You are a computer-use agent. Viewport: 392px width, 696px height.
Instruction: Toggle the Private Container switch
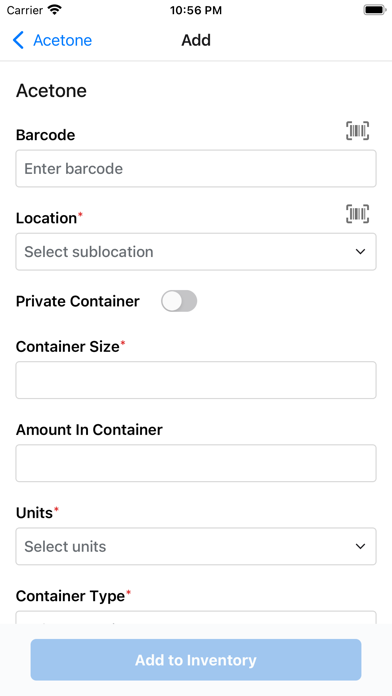(x=179, y=301)
